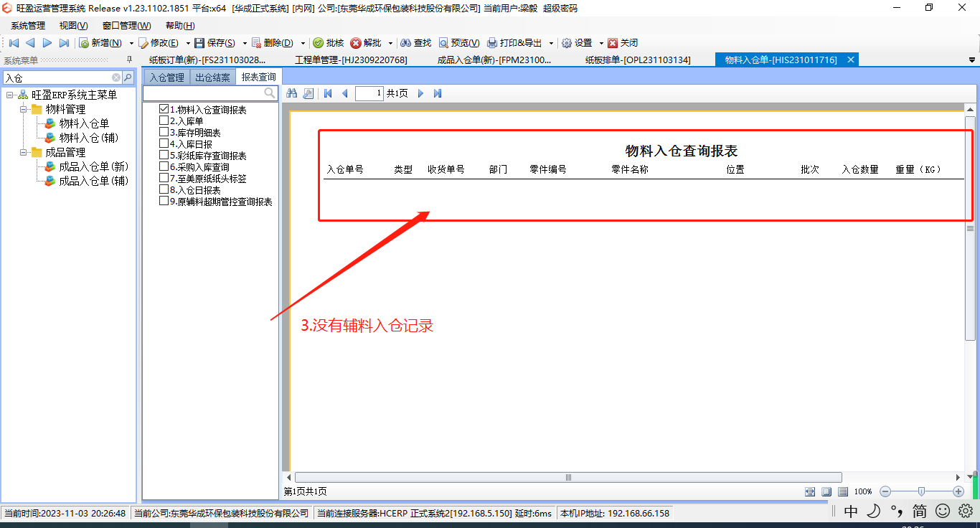The height and width of the screenshot is (528, 980).
Task: Check the 8.入仓日报表 checkbox
Action: coord(164,190)
